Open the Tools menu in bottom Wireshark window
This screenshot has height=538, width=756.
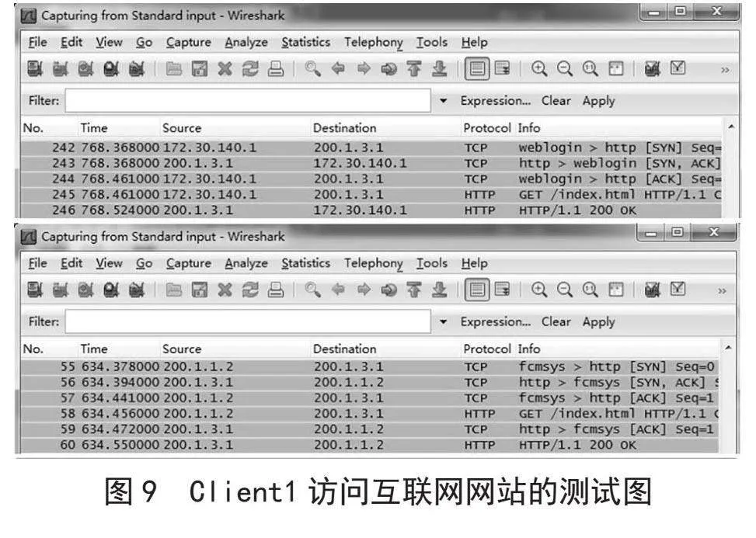(x=431, y=263)
